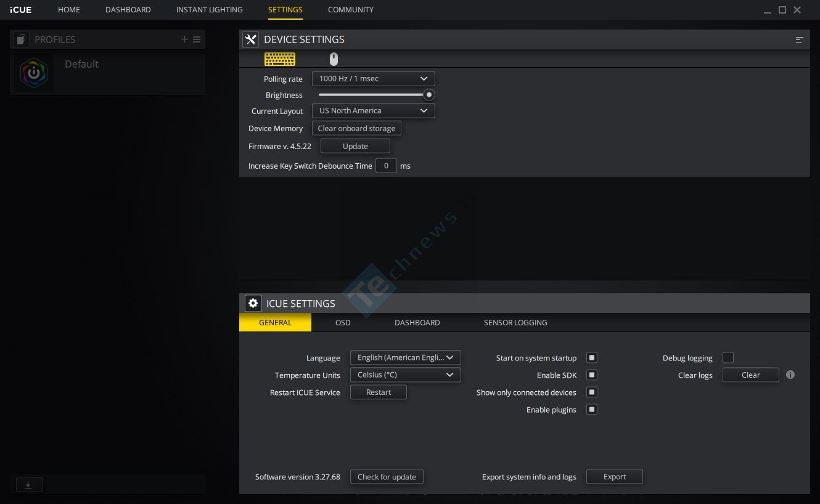Open the Device Settings panel menu icon
Viewport: 820px width, 504px height.
point(799,39)
